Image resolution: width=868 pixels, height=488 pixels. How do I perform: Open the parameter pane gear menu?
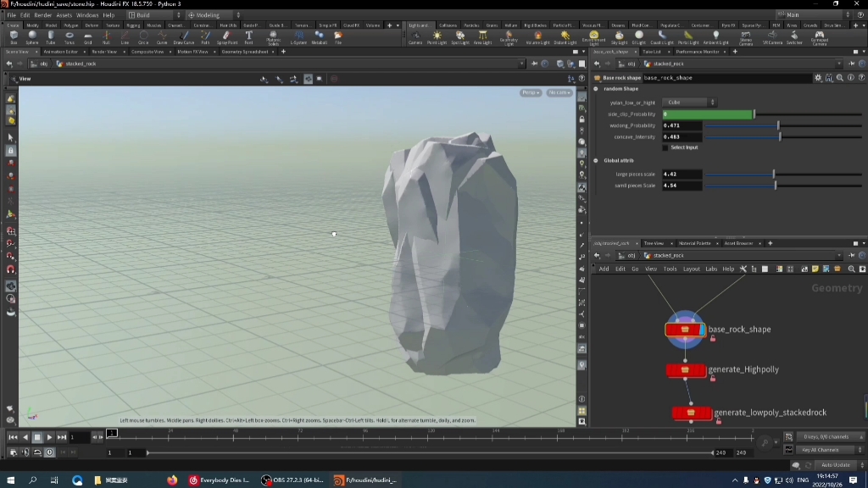[x=818, y=78]
